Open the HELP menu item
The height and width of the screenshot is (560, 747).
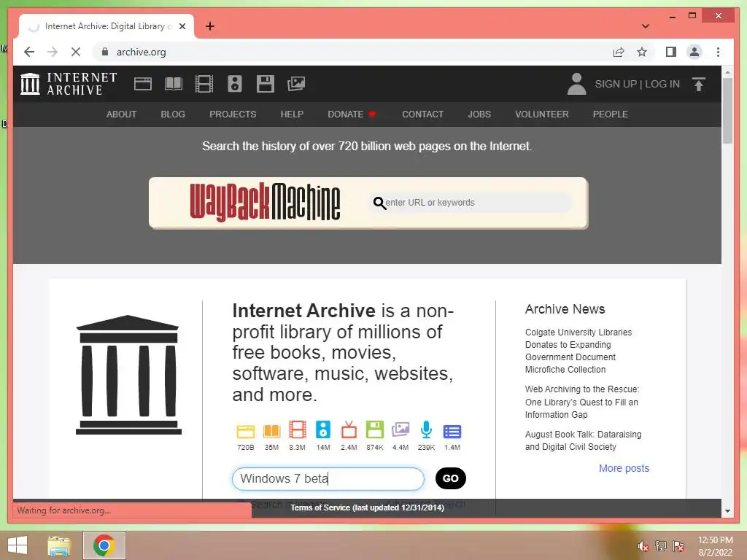tap(292, 114)
